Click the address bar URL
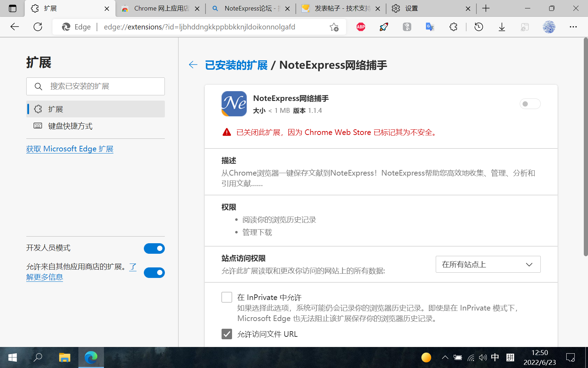 tap(199, 27)
